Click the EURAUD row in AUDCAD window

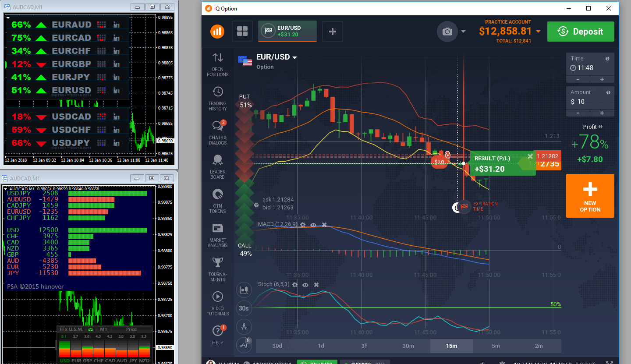point(68,25)
